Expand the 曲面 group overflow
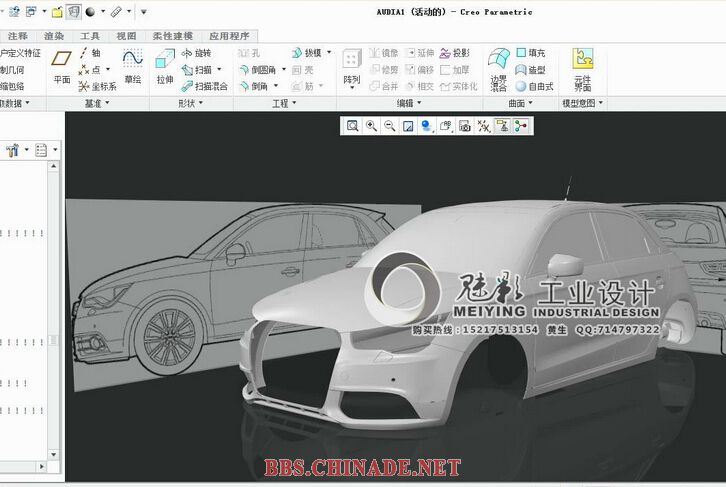Viewport: 726px width, 487px height. click(520, 103)
